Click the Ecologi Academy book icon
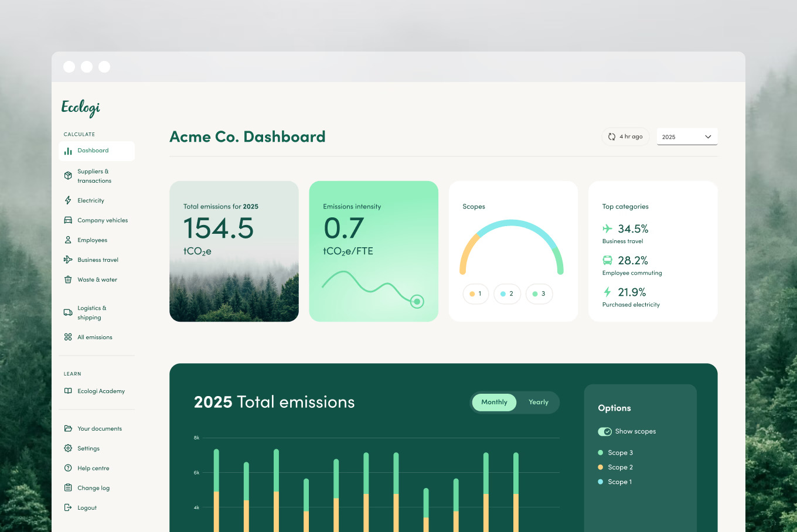 click(x=68, y=391)
